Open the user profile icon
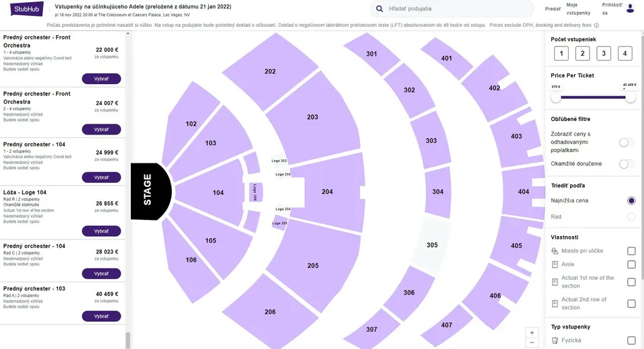 coord(630,9)
